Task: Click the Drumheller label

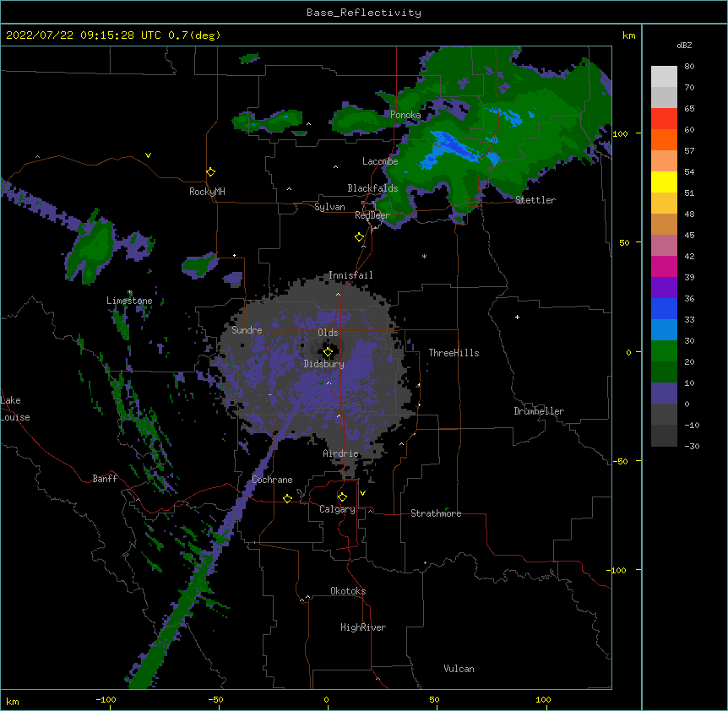Action: click(539, 411)
